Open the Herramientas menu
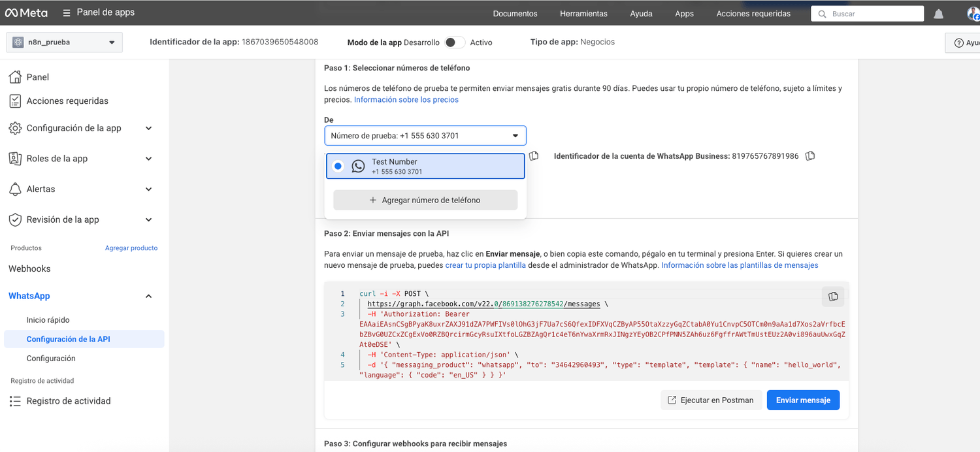Image resolution: width=980 pixels, height=452 pixels. pyautogui.click(x=583, y=14)
